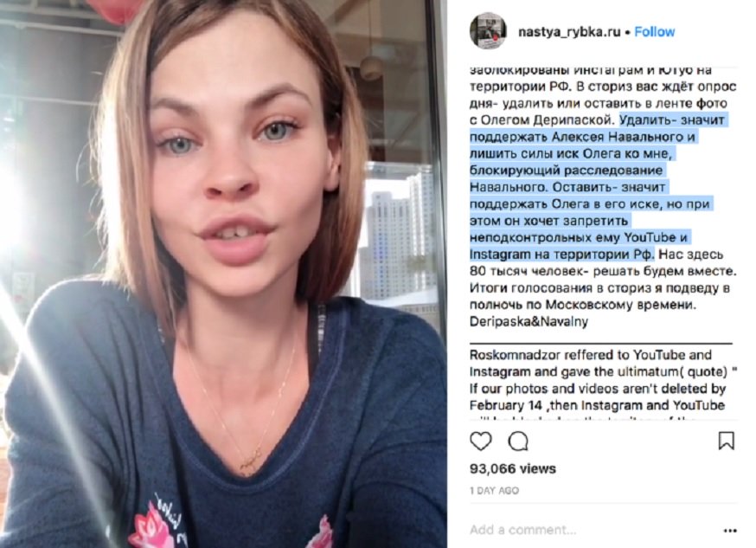756x548 pixels.
Task: Open the nastya_rybka.ru username link
Action: click(x=569, y=32)
